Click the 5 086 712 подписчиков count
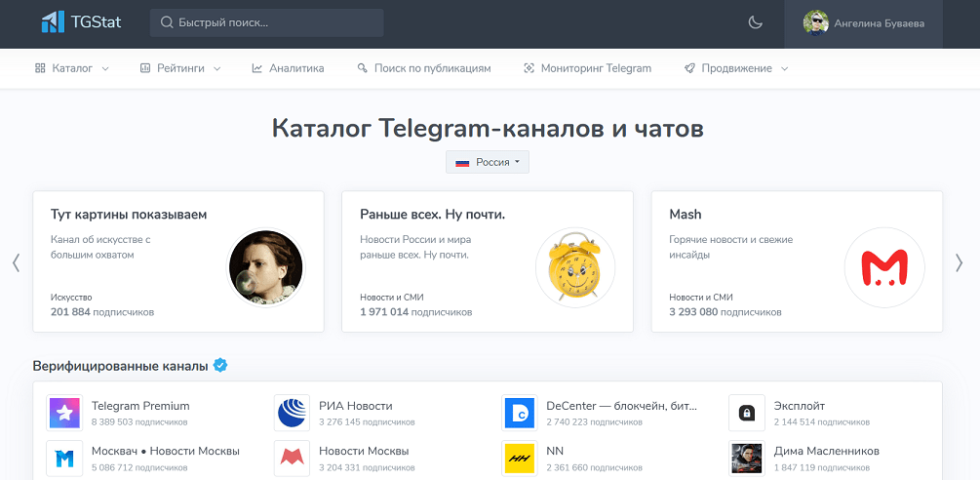 [x=139, y=468]
